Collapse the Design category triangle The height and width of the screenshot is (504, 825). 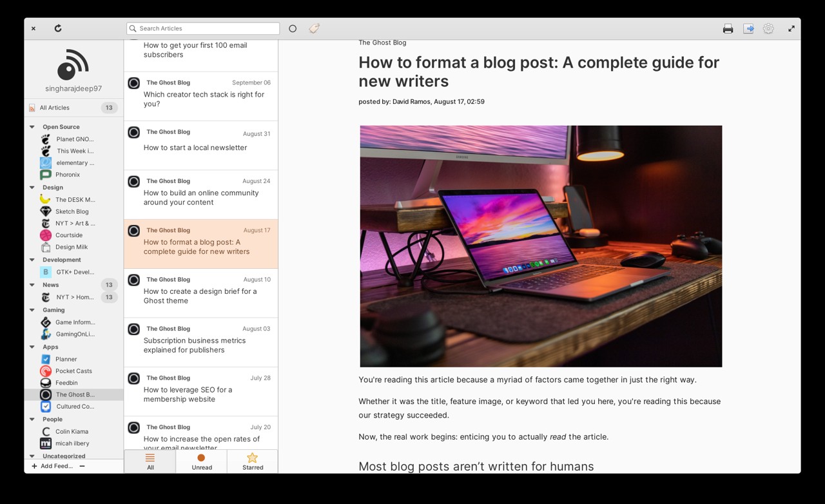(x=32, y=188)
